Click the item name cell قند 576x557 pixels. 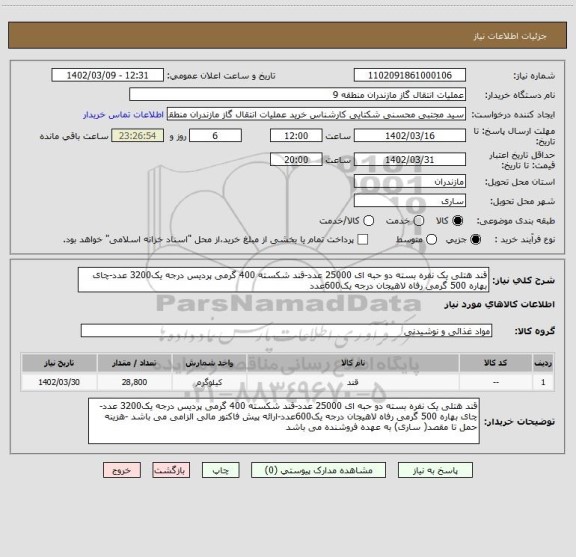[x=353, y=382]
